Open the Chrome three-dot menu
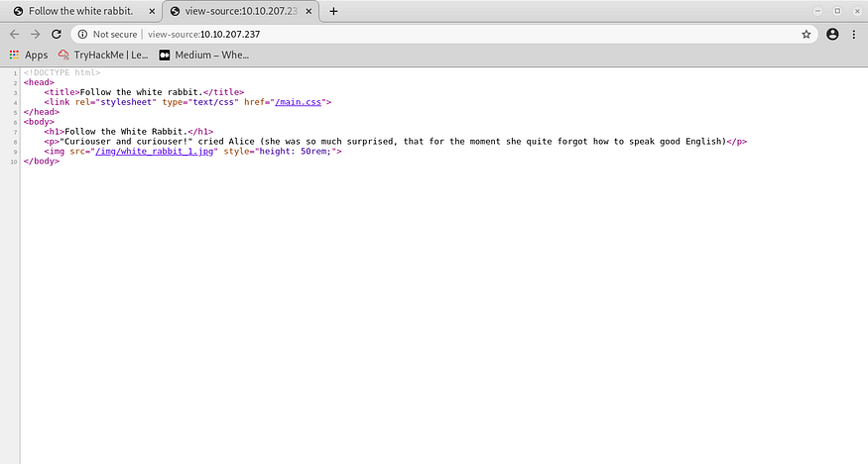The width and height of the screenshot is (868, 464). pyautogui.click(x=853, y=35)
